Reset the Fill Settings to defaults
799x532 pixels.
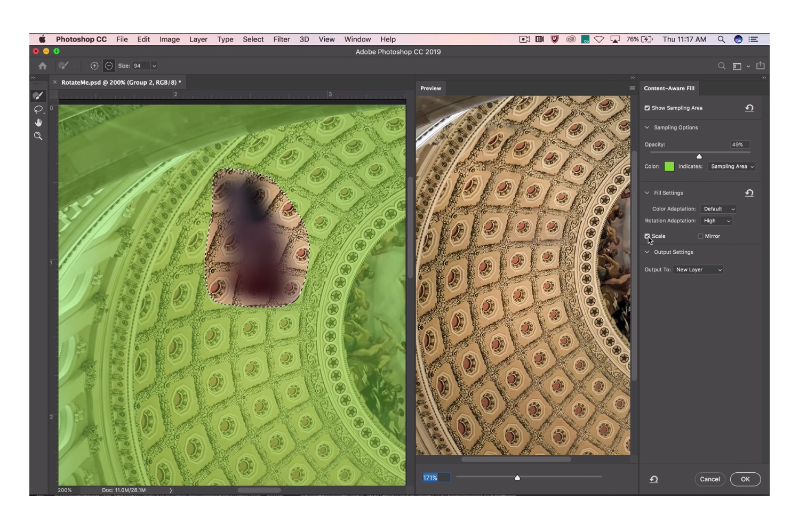[750, 193]
